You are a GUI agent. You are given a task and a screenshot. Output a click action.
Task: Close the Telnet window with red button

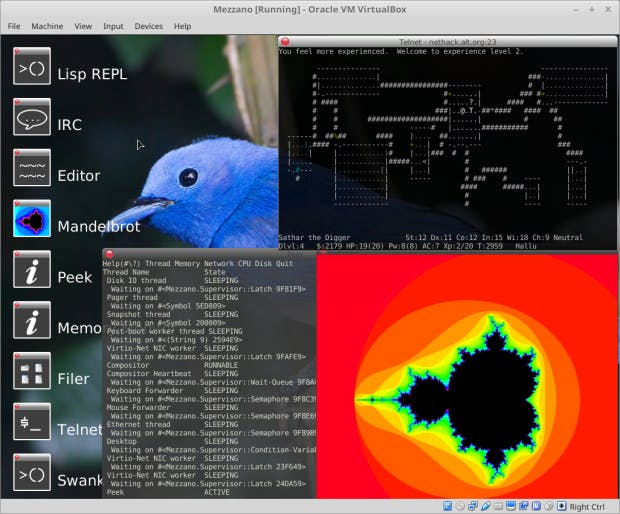click(x=285, y=42)
